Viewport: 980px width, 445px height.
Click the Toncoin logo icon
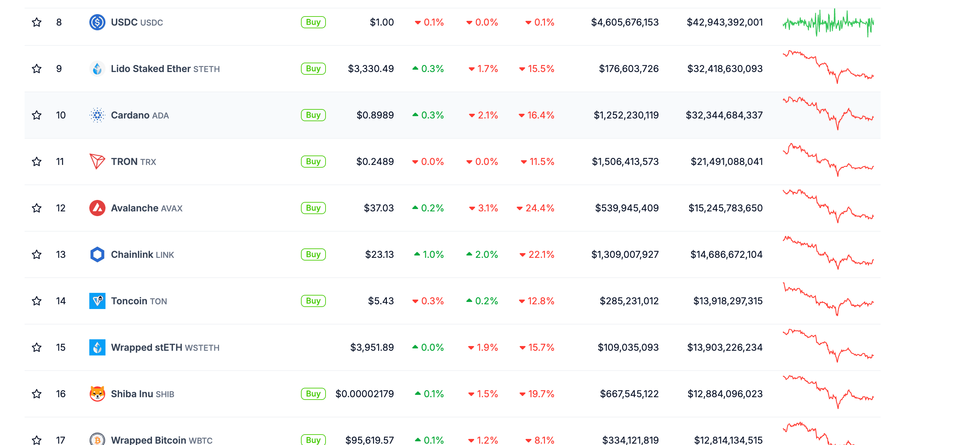click(x=97, y=301)
